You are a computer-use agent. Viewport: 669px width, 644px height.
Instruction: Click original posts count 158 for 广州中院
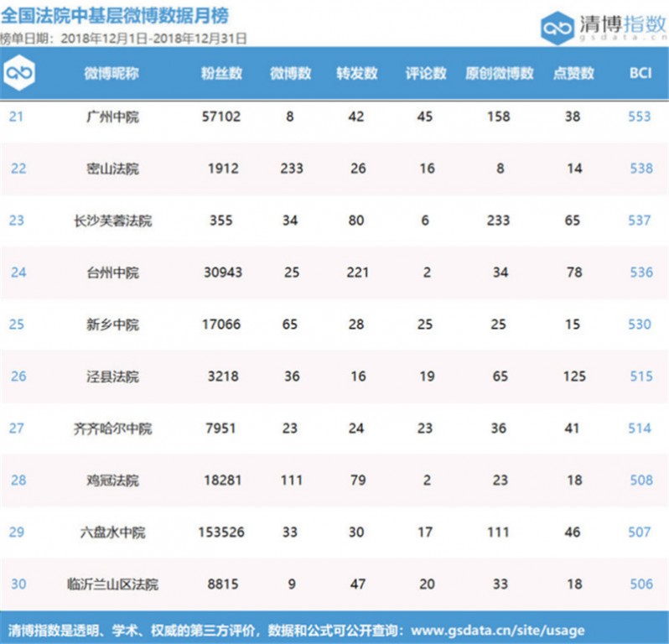click(498, 117)
